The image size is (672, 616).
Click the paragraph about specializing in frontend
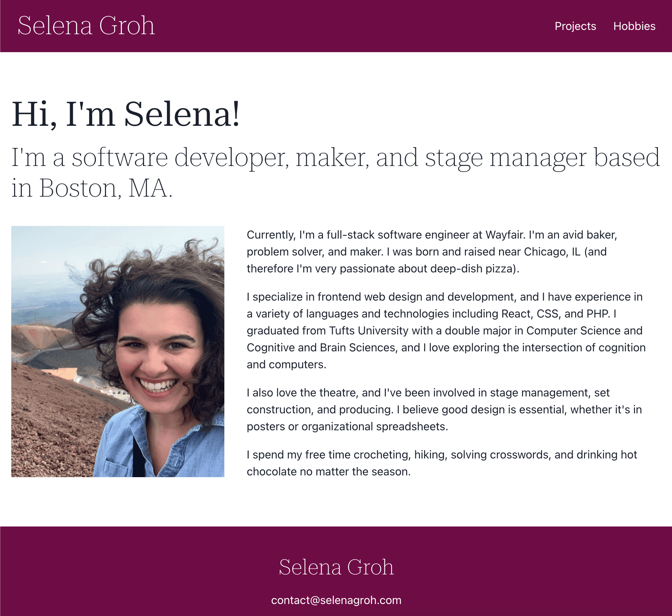(446, 331)
